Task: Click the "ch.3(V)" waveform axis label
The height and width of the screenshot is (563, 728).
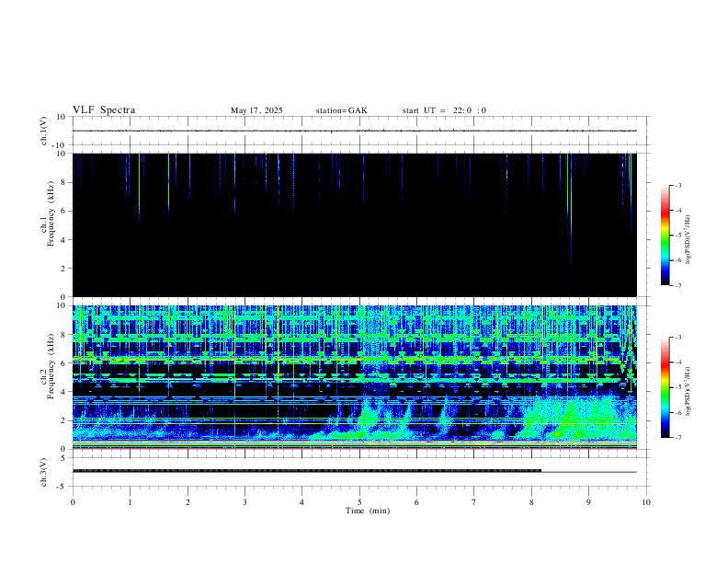Action: pos(44,473)
